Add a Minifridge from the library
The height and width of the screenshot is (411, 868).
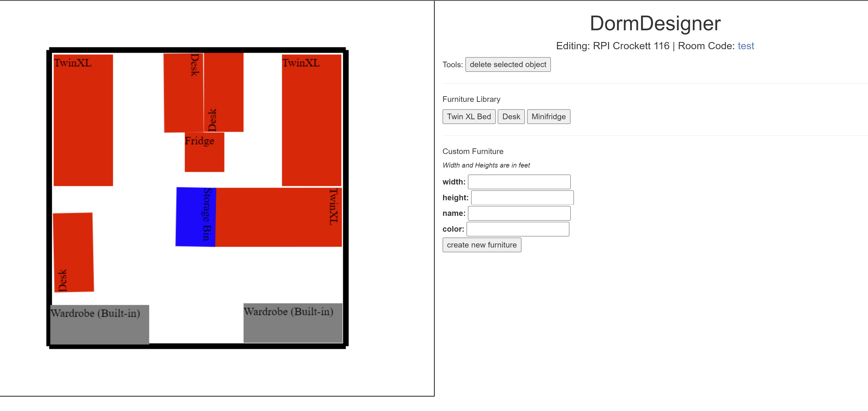point(548,117)
